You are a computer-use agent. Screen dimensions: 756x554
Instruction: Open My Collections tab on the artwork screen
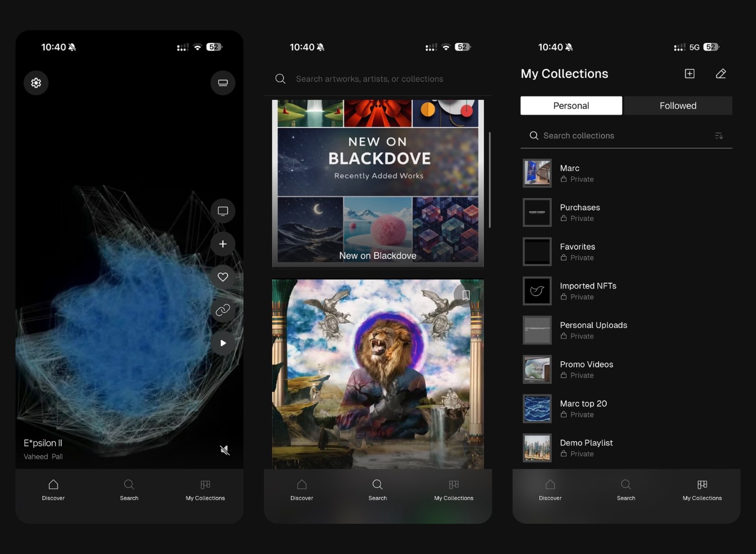[205, 491]
